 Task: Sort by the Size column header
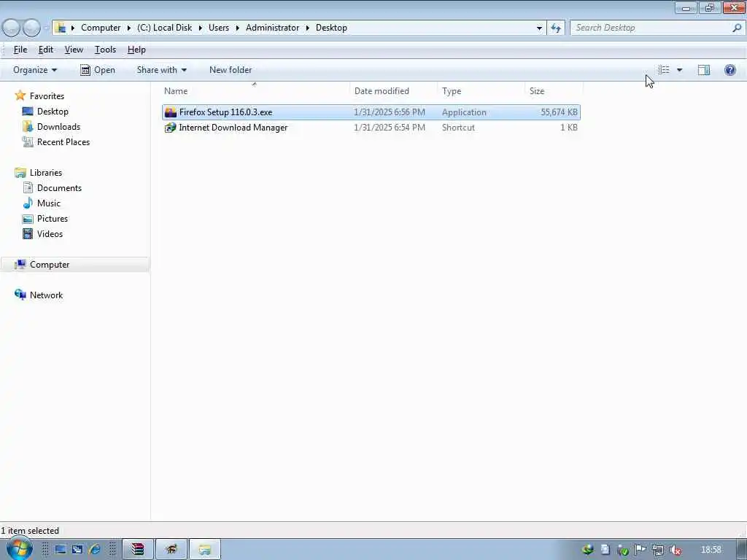pos(554,90)
